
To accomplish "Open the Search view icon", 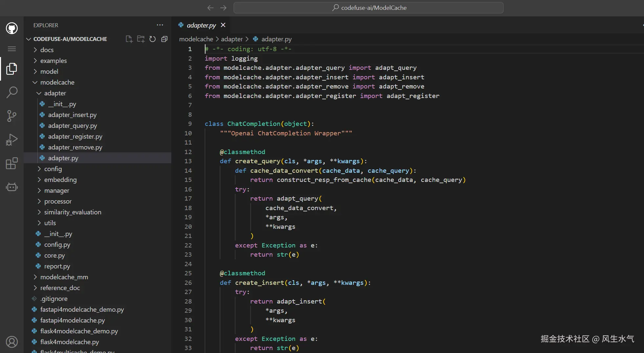I will [12, 92].
